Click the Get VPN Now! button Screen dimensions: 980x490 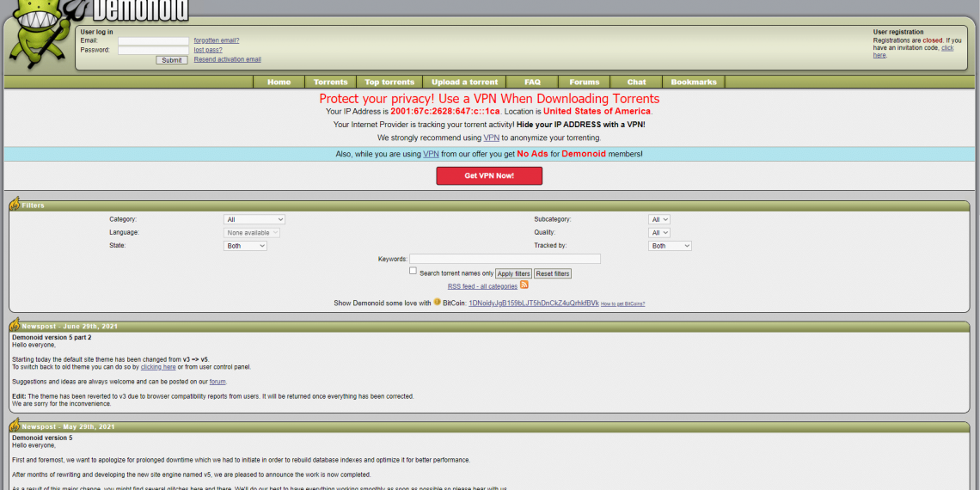pyautogui.click(x=489, y=175)
